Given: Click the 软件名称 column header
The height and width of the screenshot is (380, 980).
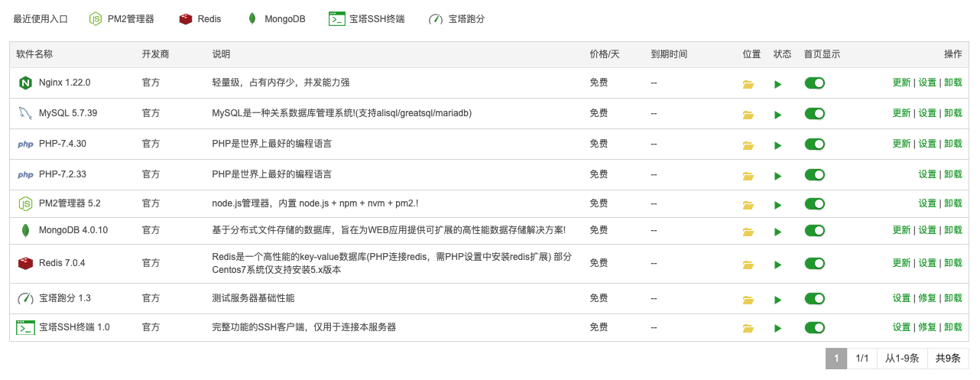Looking at the screenshot, I should [34, 54].
